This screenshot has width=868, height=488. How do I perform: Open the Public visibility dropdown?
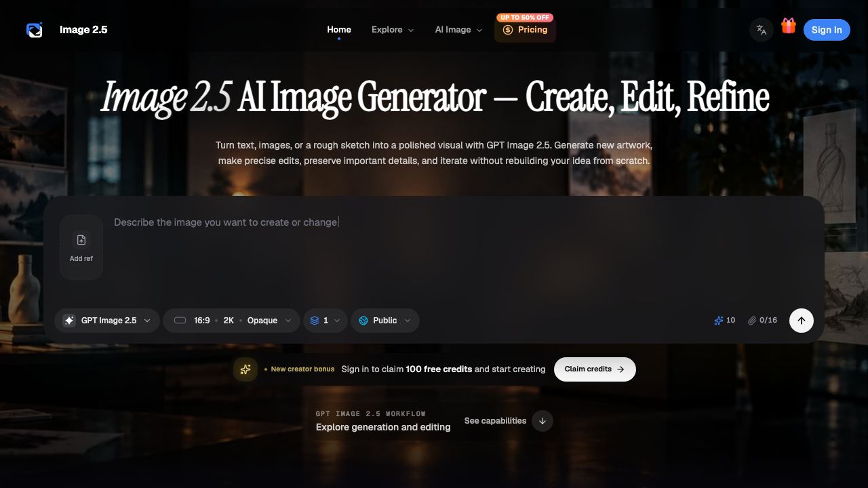(385, 321)
